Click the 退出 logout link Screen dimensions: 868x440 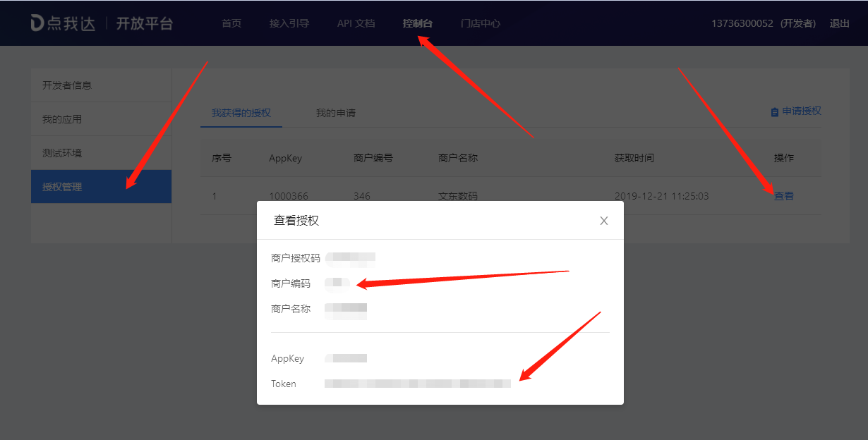click(x=840, y=23)
